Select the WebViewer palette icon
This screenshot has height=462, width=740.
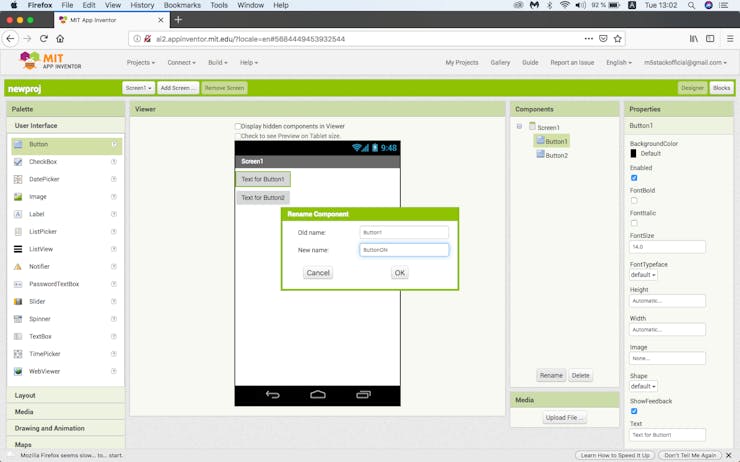click(x=18, y=371)
